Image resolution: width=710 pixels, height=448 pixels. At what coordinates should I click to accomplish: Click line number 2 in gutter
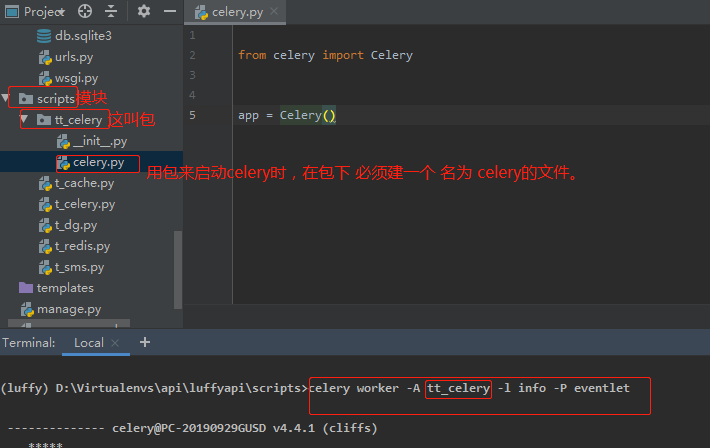(192, 55)
